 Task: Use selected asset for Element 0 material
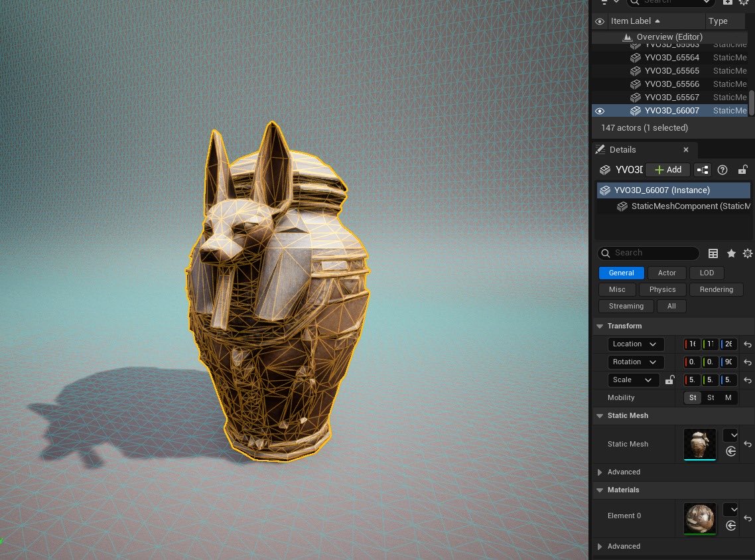[x=731, y=525]
